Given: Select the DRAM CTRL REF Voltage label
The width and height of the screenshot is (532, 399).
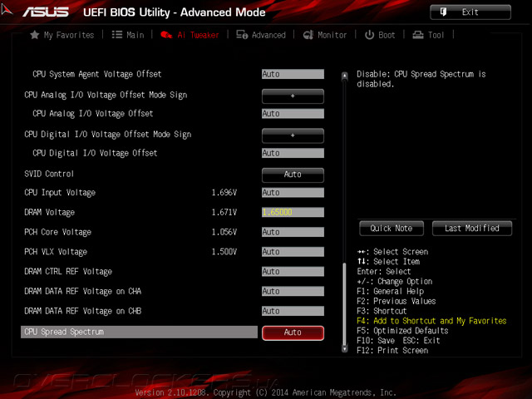Looking at the screenshot, I should coord(68,272).
